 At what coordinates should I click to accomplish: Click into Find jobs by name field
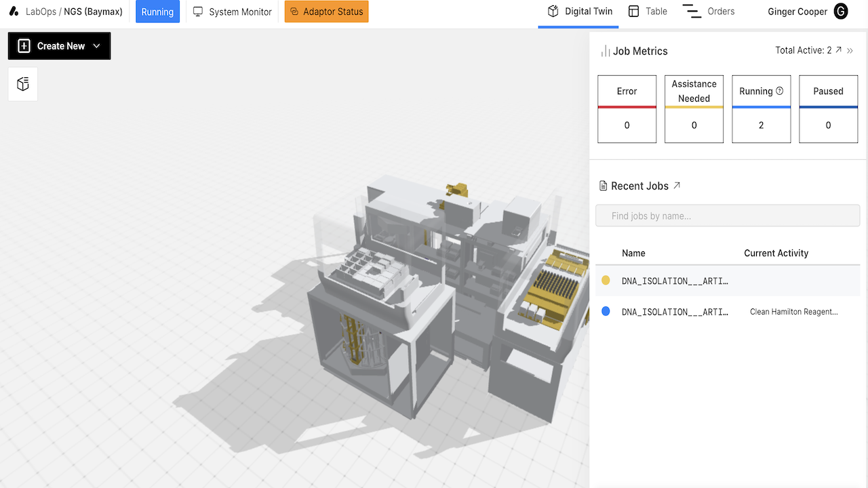click(728, 216)
